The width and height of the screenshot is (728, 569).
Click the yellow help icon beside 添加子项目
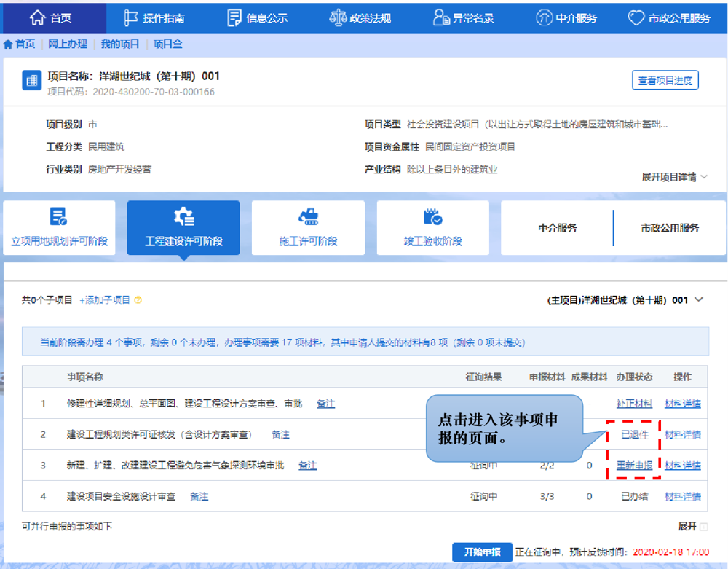(138, 300)
